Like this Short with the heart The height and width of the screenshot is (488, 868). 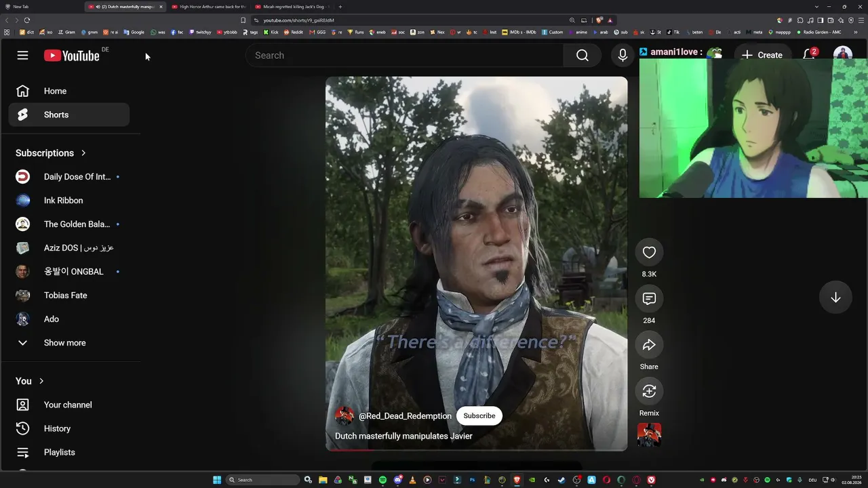pyautogui.click(x=649, y=252)
